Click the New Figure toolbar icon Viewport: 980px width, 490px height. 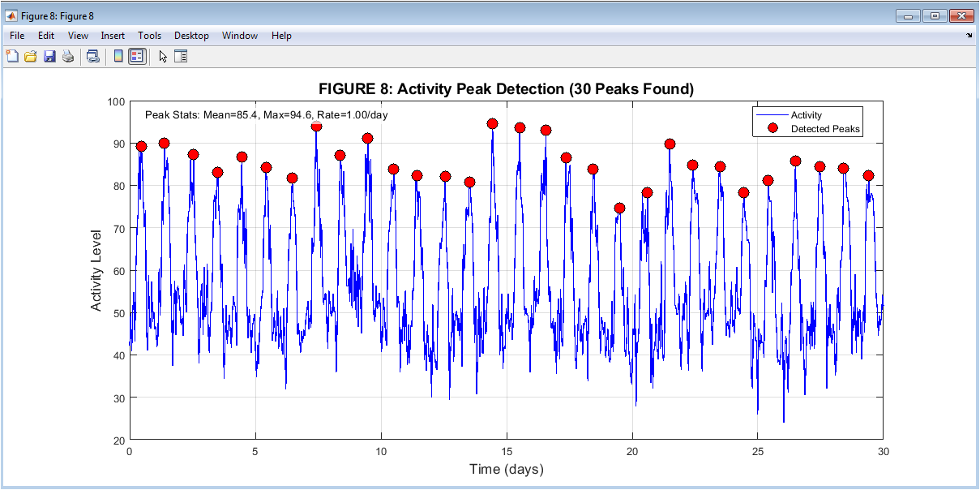11,56
